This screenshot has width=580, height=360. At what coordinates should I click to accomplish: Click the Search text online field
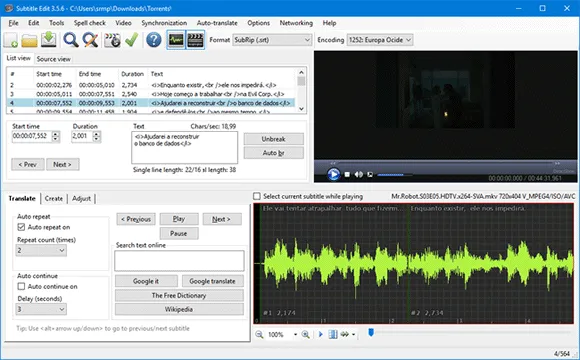pos(179,260)
